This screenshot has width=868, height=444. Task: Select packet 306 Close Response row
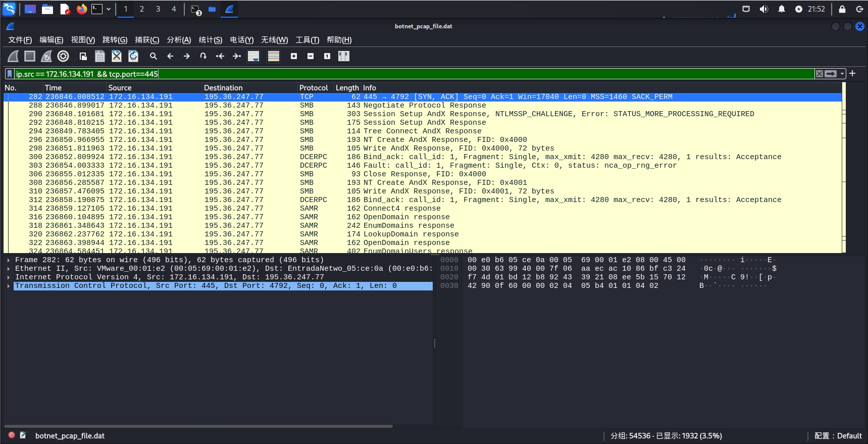point(423,174)
